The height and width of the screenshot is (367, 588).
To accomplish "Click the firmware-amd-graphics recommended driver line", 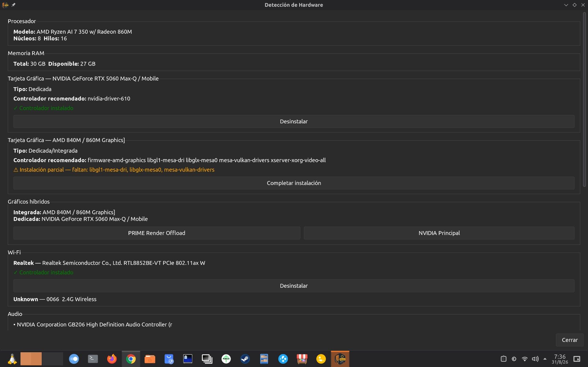I will click(169, 160).
